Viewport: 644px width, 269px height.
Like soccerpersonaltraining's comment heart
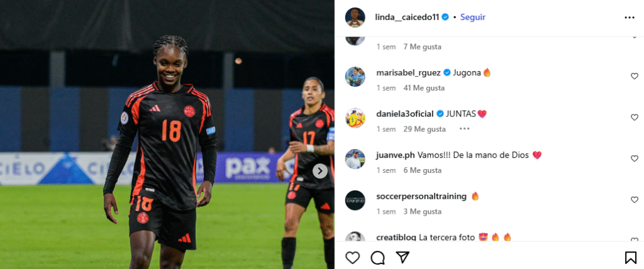tap(635, 200)
